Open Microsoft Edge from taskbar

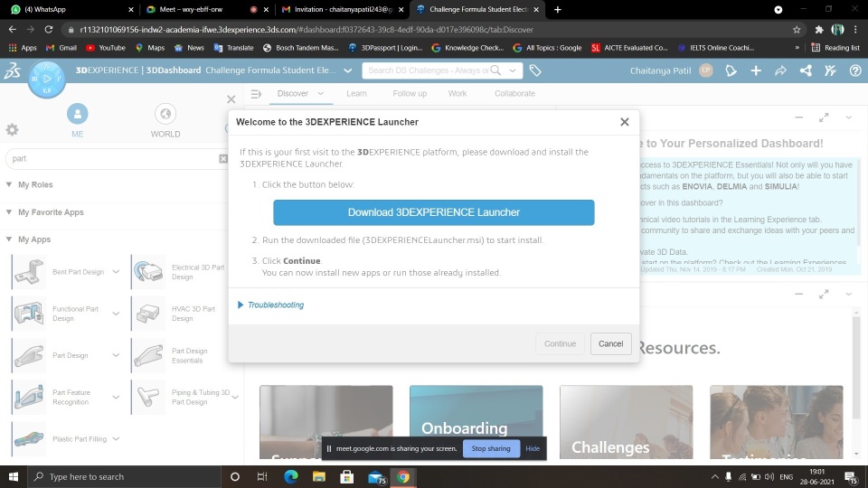[x=290, y=476]
